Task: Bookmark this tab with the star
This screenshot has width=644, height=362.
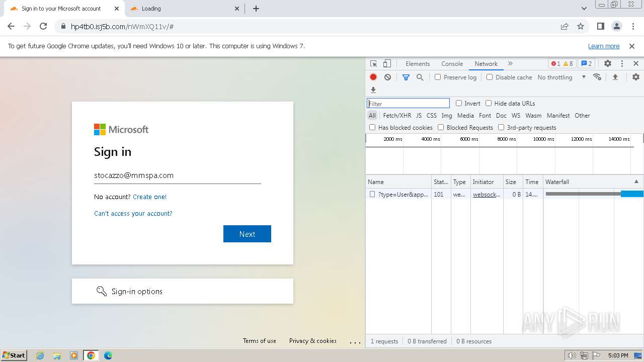Action: click(x=581, y=27)
